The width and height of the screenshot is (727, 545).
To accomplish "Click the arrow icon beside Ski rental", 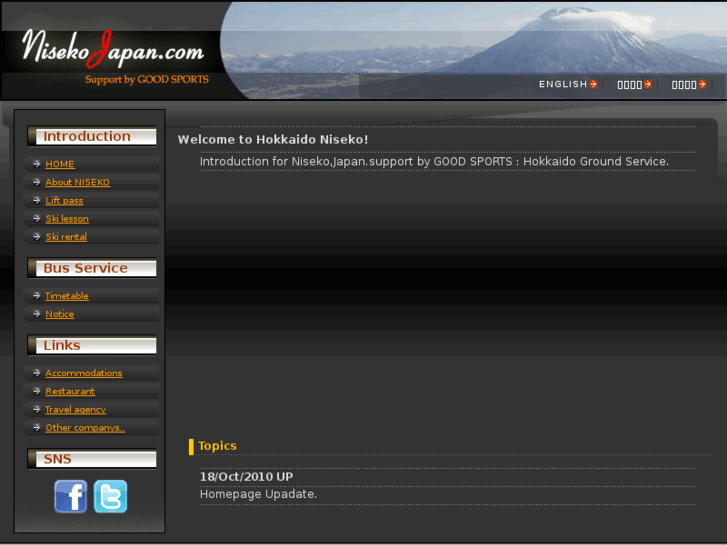I will coord(37,237).
